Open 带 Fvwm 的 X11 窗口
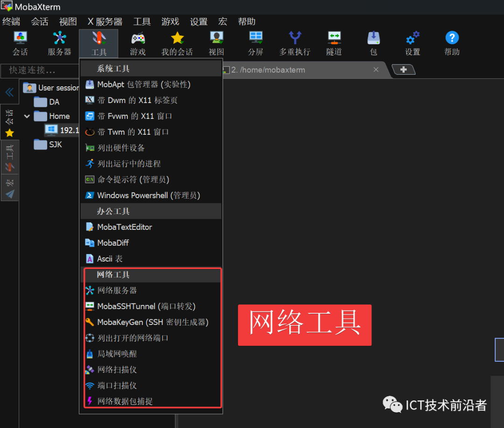Screen dimensions: 504x428 coord(151,116)
